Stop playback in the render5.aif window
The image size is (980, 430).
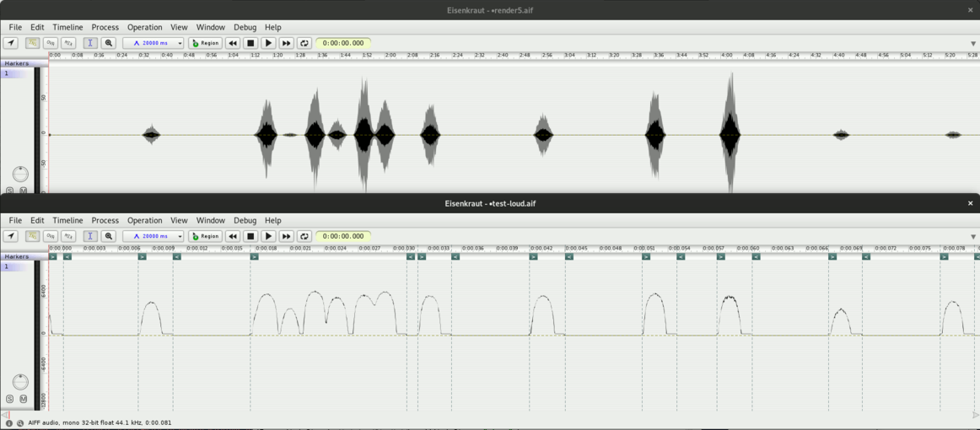point(250,43)
